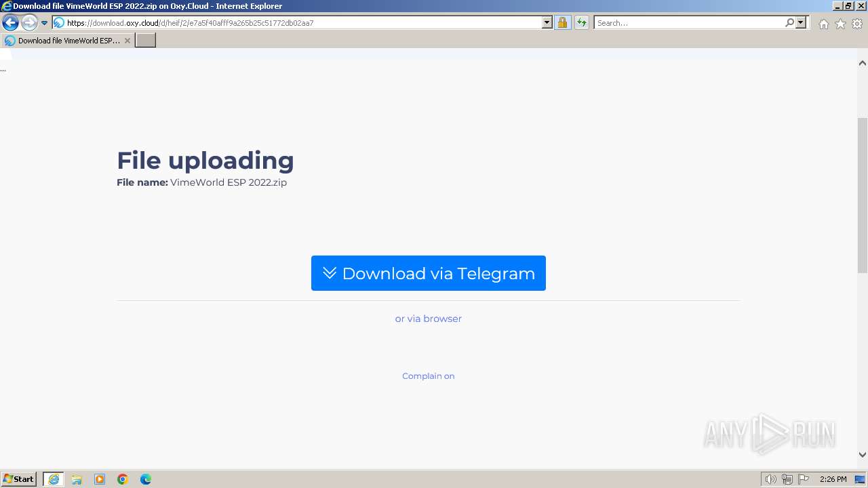Close the VimeWorld ESP tab

(x=127, y=41)
